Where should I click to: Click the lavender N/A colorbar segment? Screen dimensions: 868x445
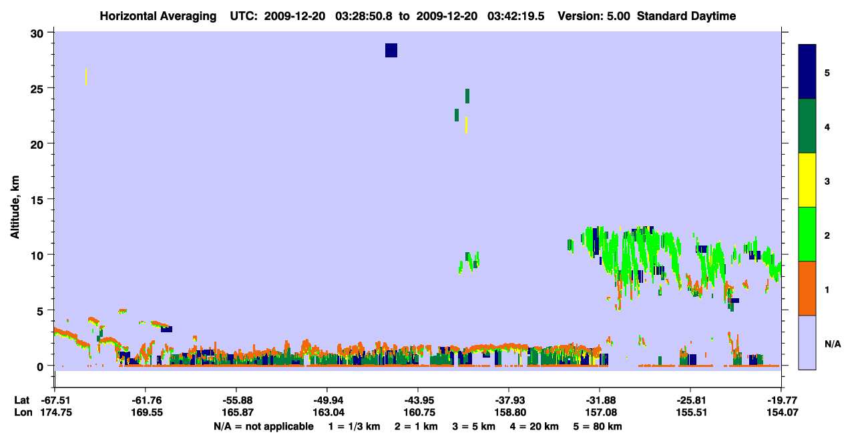pos(807,342)
